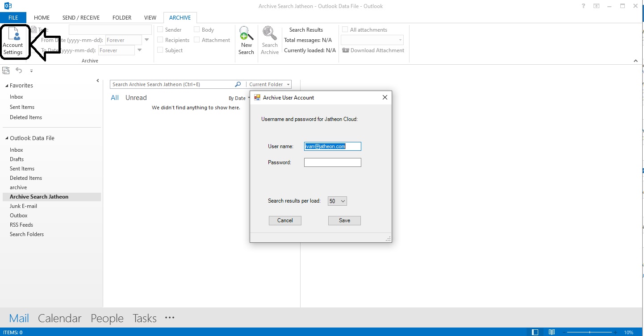Open the From Date dropdown arrow

point(147,40)
